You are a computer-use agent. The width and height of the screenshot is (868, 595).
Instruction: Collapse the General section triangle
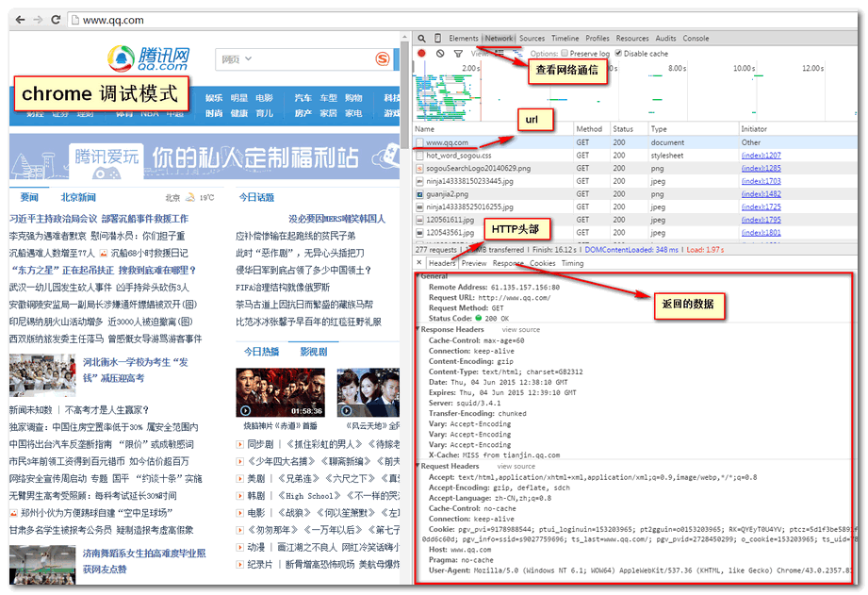(417, 275)
